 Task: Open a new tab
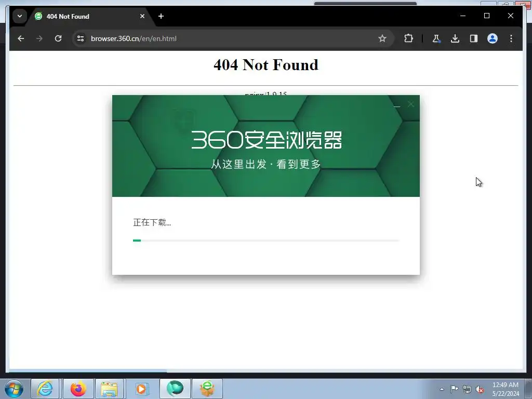pos(161,16)
